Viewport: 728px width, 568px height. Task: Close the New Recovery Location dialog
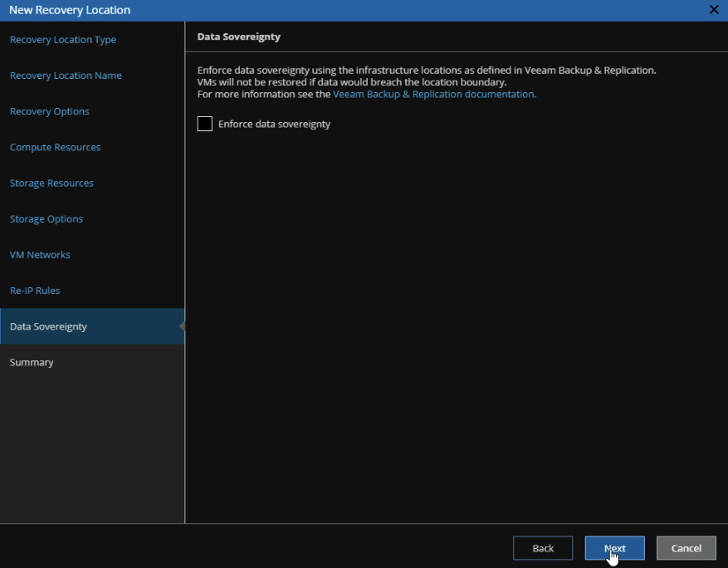[x=714, y=10]
